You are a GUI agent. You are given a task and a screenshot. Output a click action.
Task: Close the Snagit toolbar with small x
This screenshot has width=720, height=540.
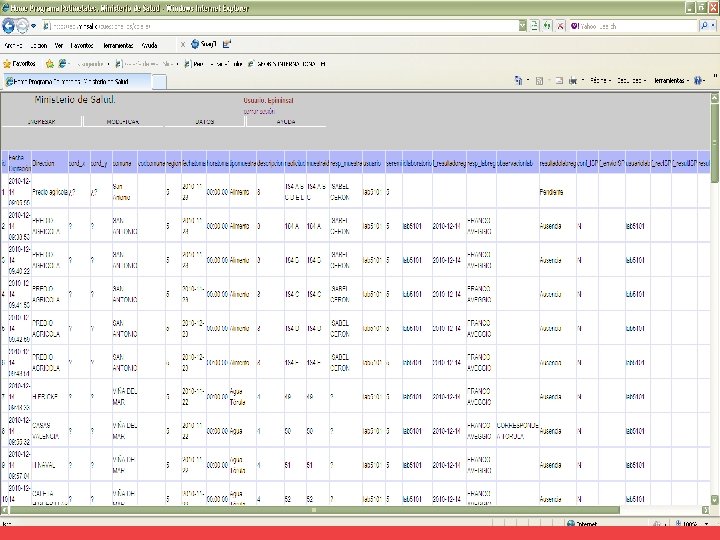click(x=183, y=45)
